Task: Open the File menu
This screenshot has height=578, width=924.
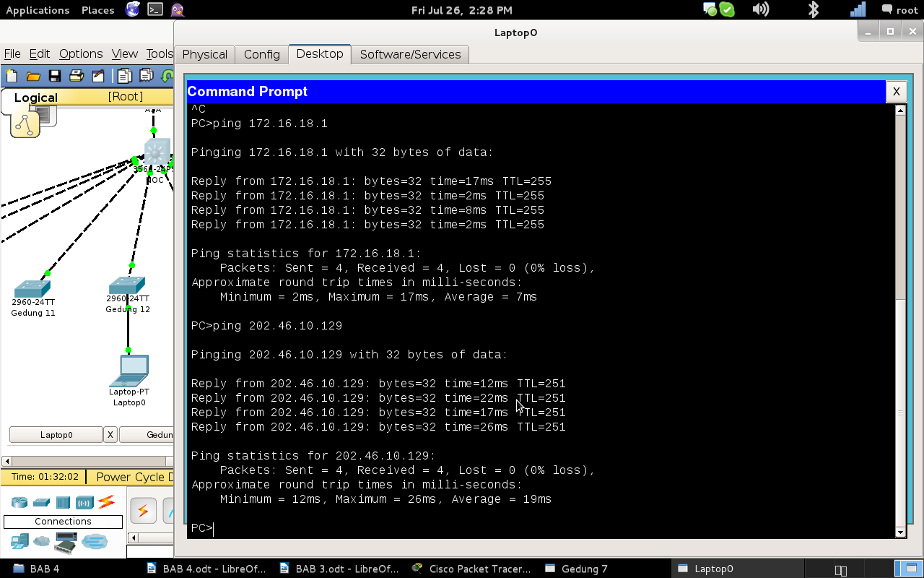Action: 12,53
